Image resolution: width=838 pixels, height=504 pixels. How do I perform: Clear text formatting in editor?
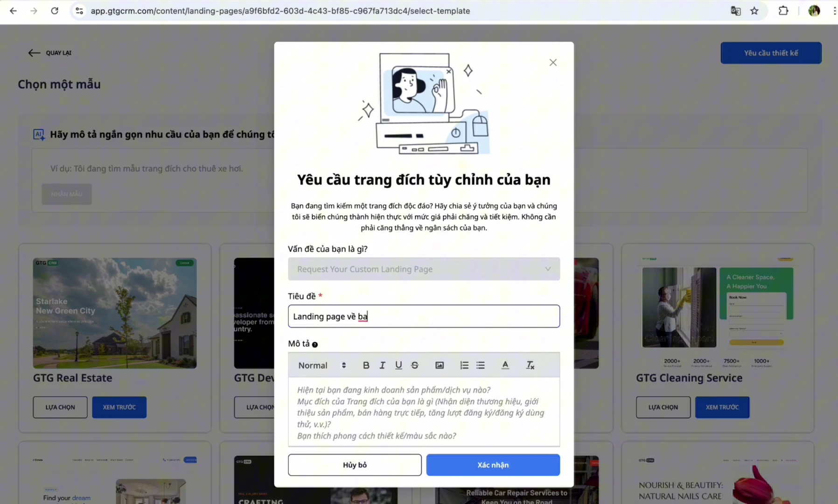[530, 365]
